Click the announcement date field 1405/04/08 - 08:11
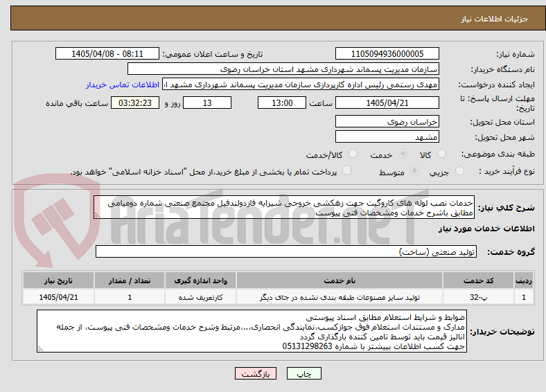Viewport: 546px width, 392px height. click(x=107, y=53)
